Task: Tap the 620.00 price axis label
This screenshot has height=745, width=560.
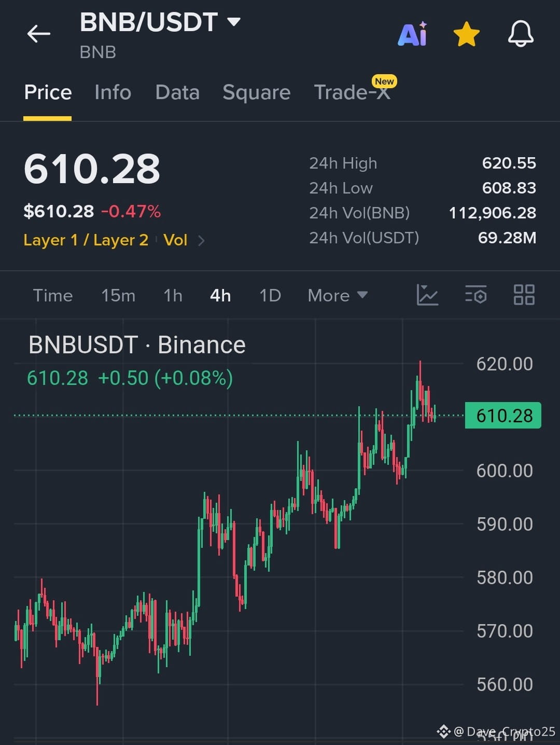Action: 505,364
